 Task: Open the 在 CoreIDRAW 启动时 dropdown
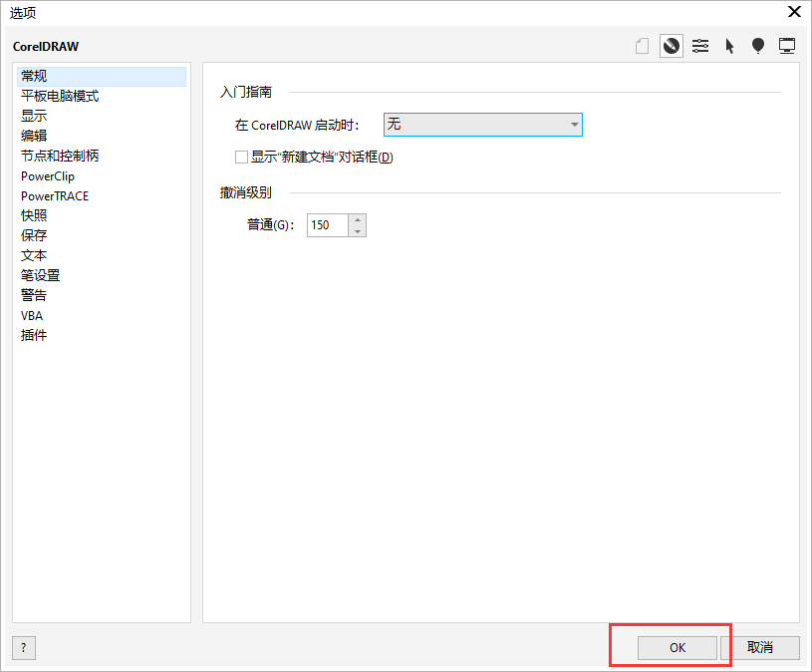coord(482,125)
